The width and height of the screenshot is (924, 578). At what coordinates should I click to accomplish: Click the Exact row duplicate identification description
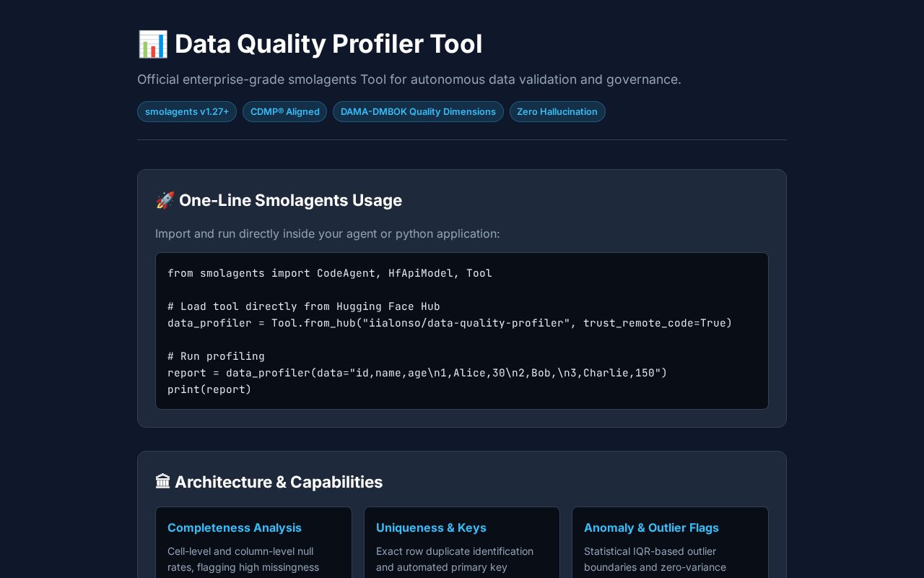455,559
